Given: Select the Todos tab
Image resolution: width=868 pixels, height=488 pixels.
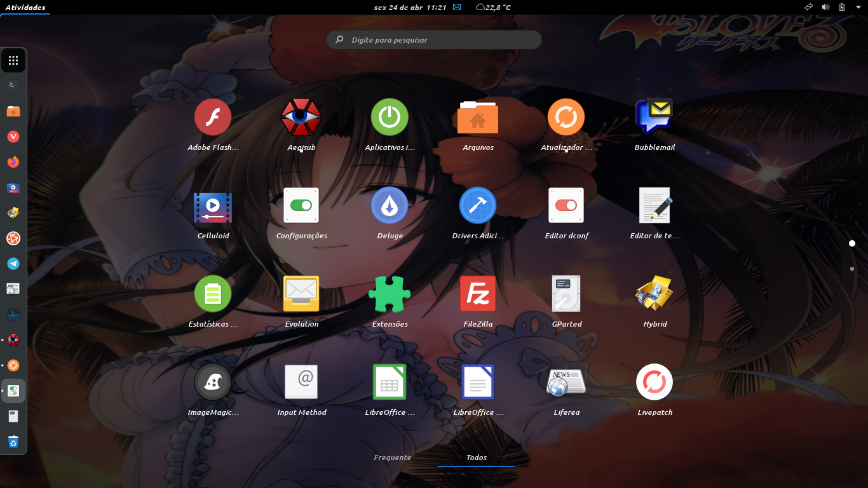Looking at the screenshot, I should 477,457.
